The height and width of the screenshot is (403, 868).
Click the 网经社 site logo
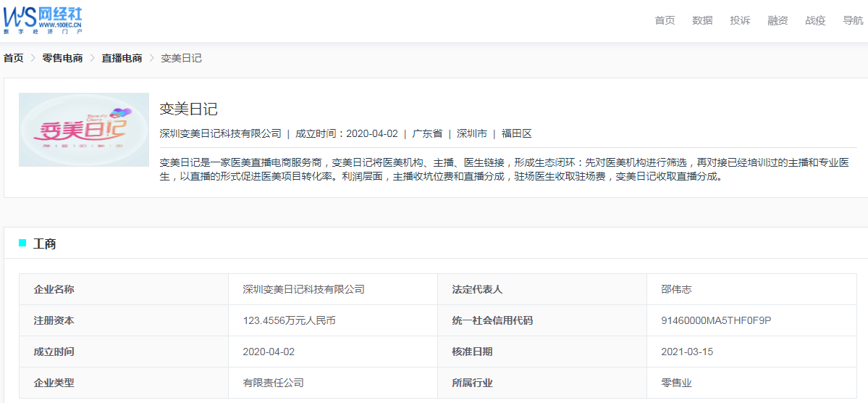pos(43,20)
